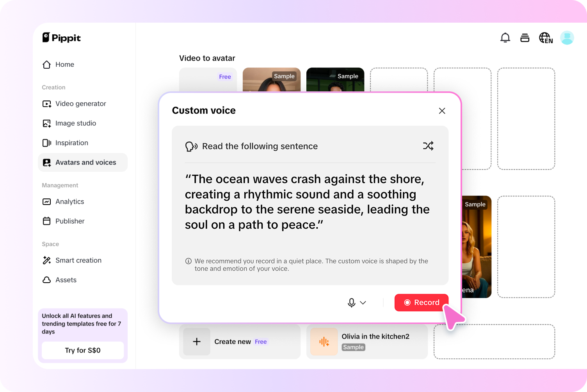The width and height of the screenshot is (587, 392).
Task: Open the Analytics section
Action: [x=70, y=201]
